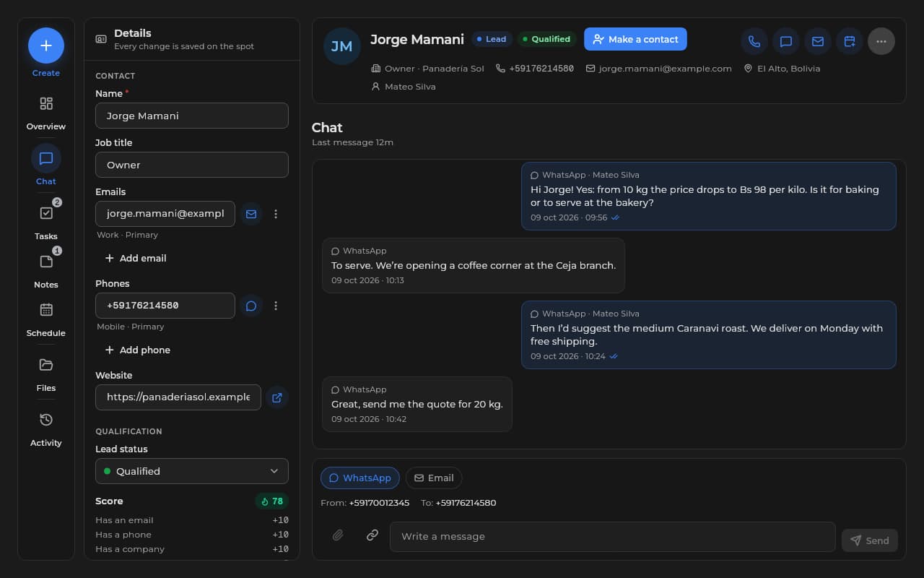
Task: Open the Tasks section in sidebar
Action: tap(46, 222)
